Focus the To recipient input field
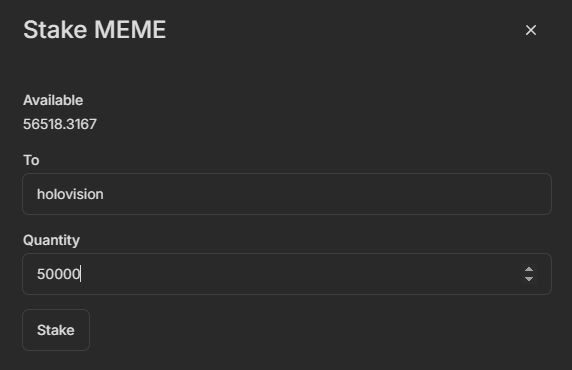 (x=287, y=194)
